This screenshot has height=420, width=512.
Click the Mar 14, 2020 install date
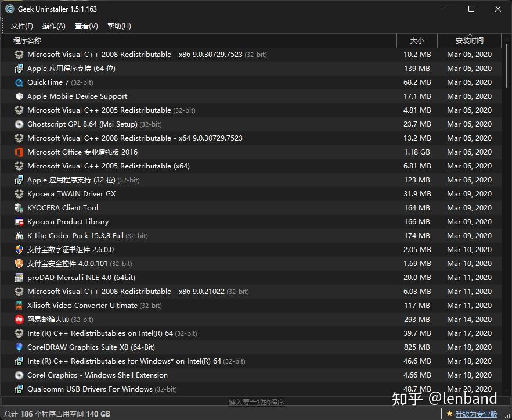click(x=469, y=320)
